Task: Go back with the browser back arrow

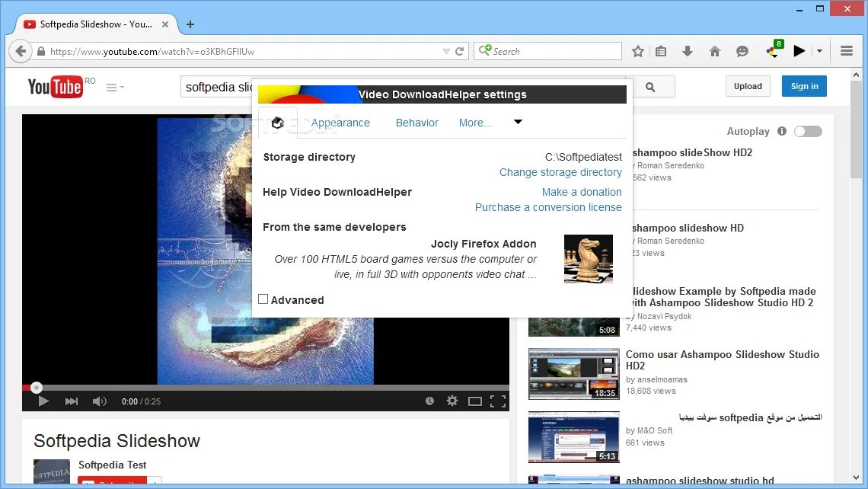Action: [21, 52]
